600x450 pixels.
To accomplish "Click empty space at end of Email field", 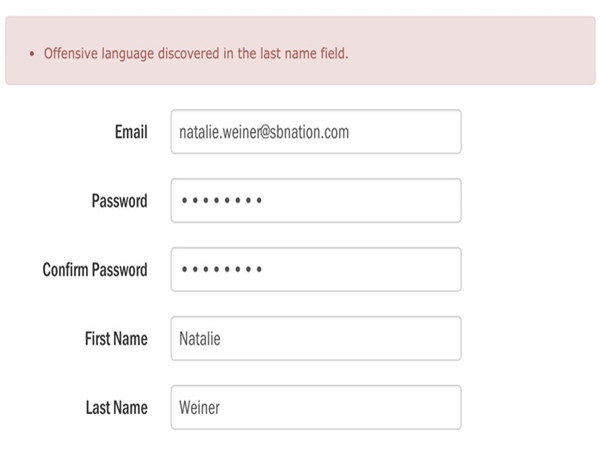I will click(410, 131).
